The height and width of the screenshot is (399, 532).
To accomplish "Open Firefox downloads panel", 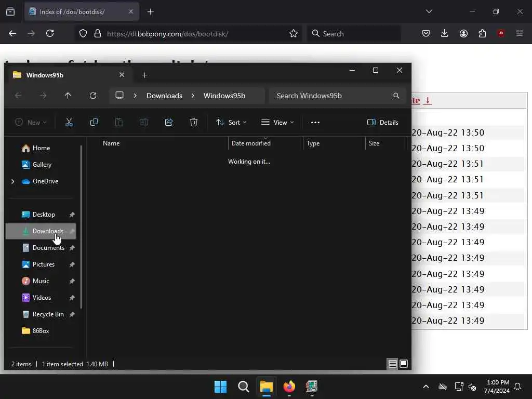I will point(445,33).
